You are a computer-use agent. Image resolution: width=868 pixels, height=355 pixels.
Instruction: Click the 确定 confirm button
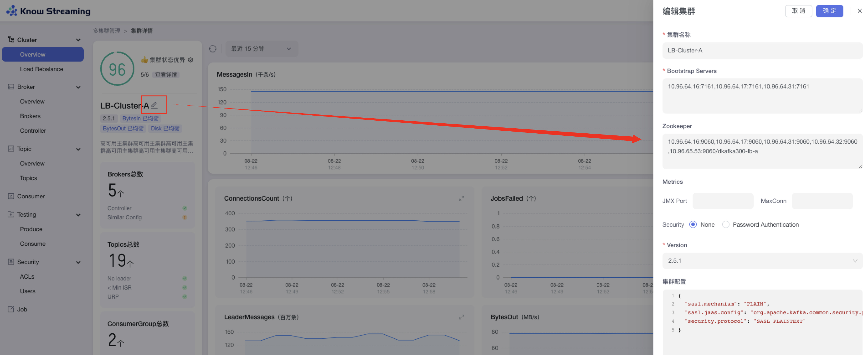point(829,11)
